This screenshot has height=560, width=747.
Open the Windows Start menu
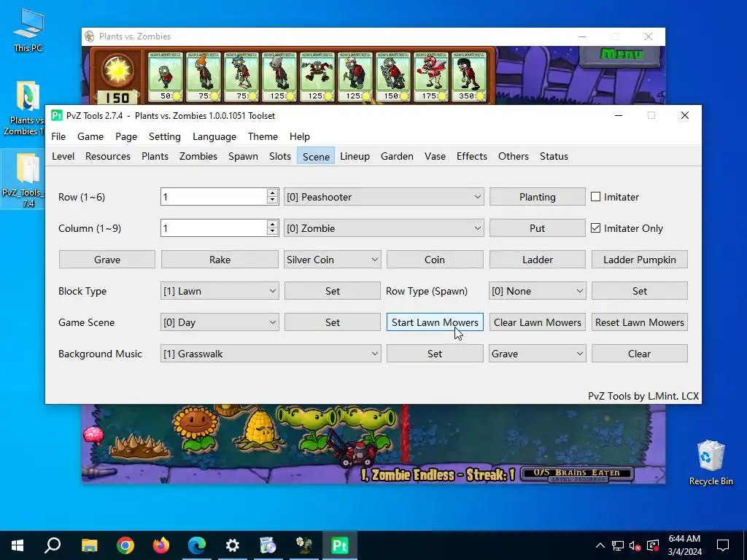[x=18, y=545]
